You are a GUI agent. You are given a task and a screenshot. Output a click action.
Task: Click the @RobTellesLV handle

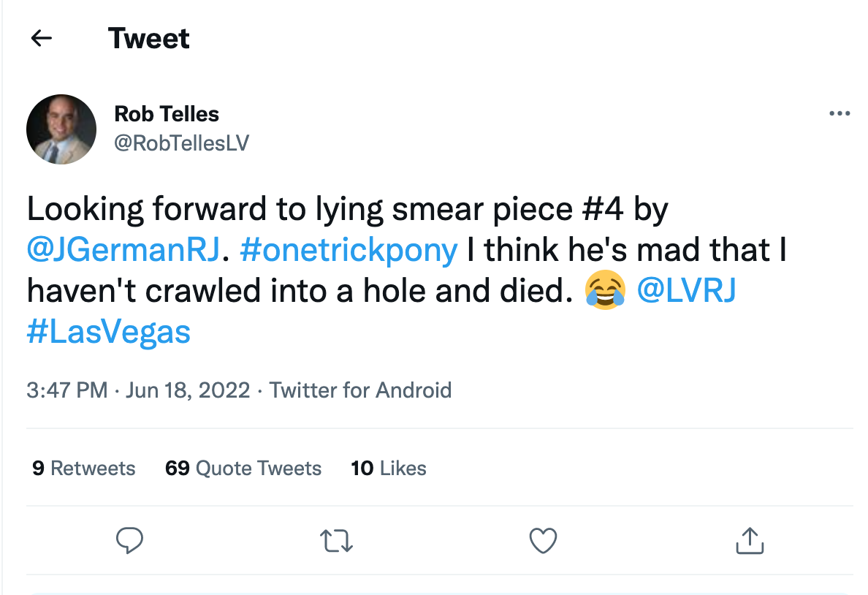tap(181, 143)
